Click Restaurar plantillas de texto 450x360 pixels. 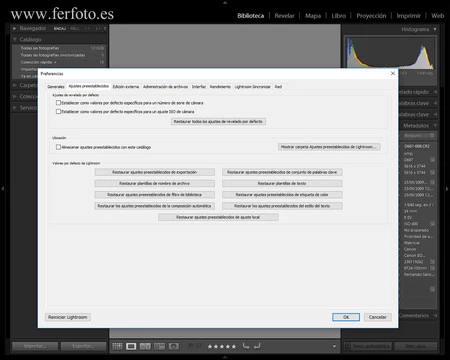click(282, 183)
